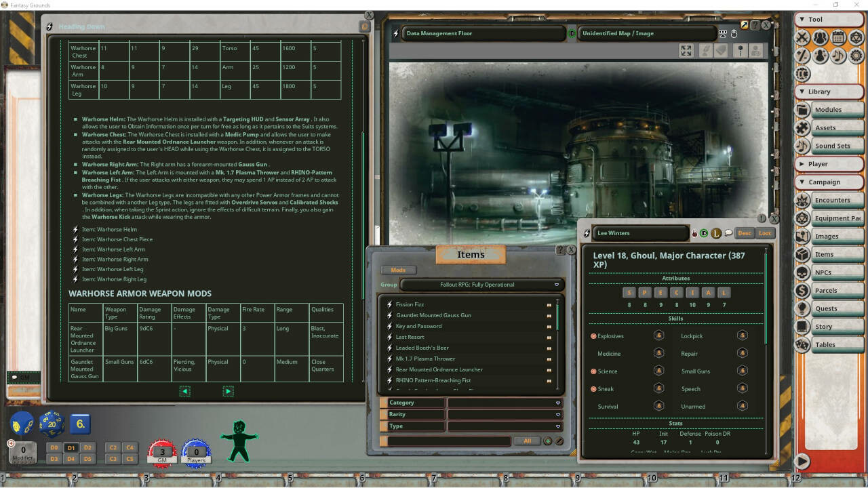Roll the Science skill die button
This screenshot has width=868, height=488.
658,371
